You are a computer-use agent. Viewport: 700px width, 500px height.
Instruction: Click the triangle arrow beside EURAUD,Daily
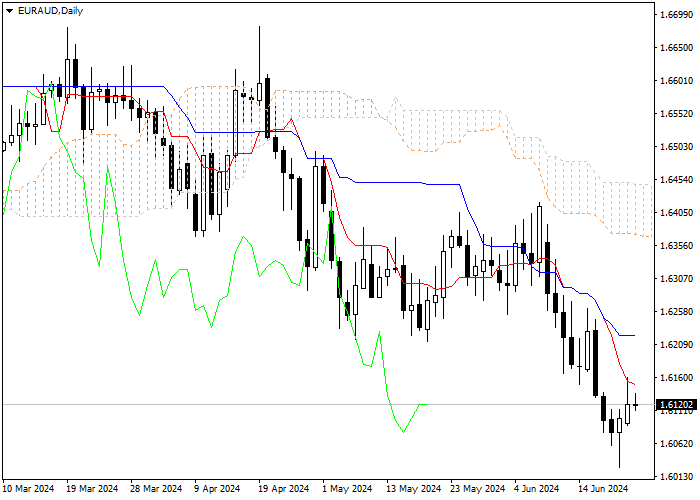pos(9,11)
